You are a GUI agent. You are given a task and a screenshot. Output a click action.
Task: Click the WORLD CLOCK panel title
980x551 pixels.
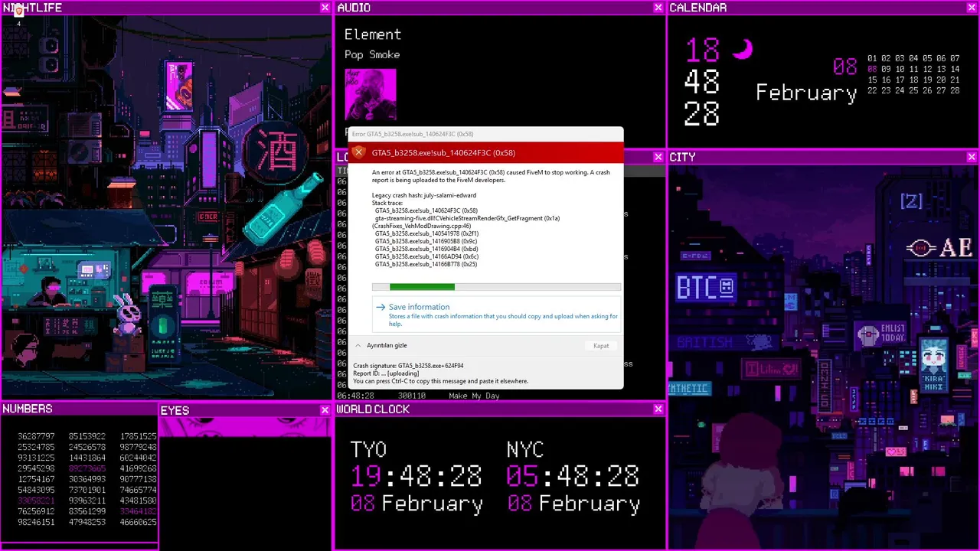click(x=374, y=409)
